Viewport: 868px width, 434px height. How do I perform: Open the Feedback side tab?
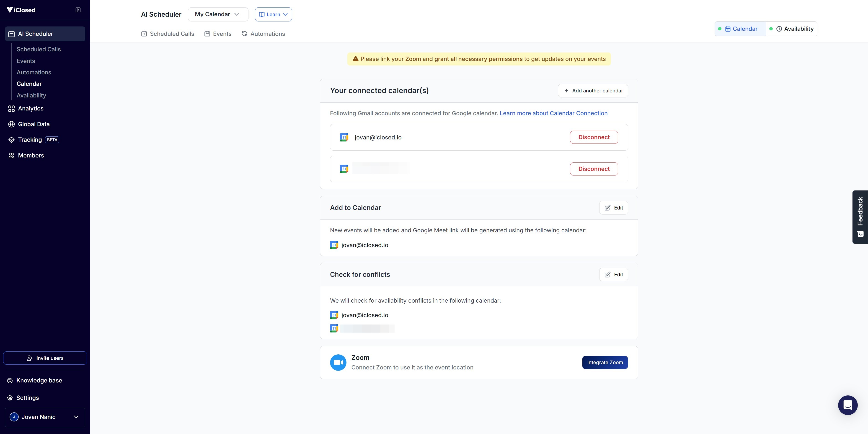pos(860,217)
